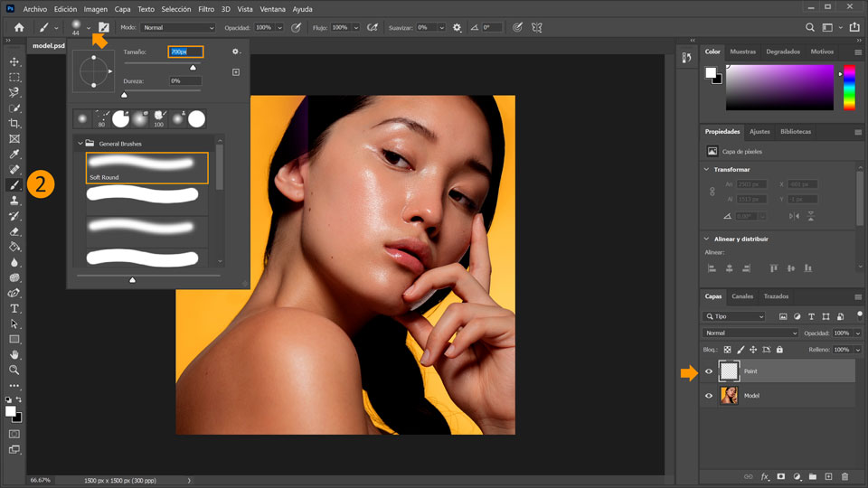Click the brush size slider handle
This screenshot has height=488, width=868.
[193, 68]
